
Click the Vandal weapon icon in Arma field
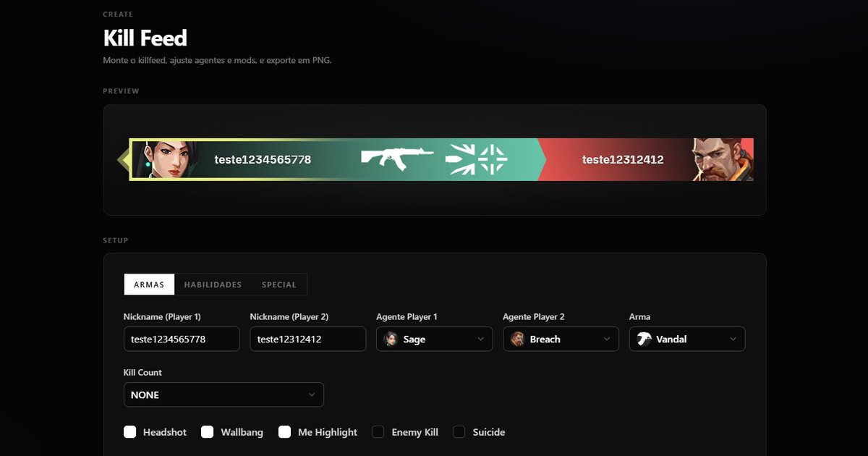point(644,339)
